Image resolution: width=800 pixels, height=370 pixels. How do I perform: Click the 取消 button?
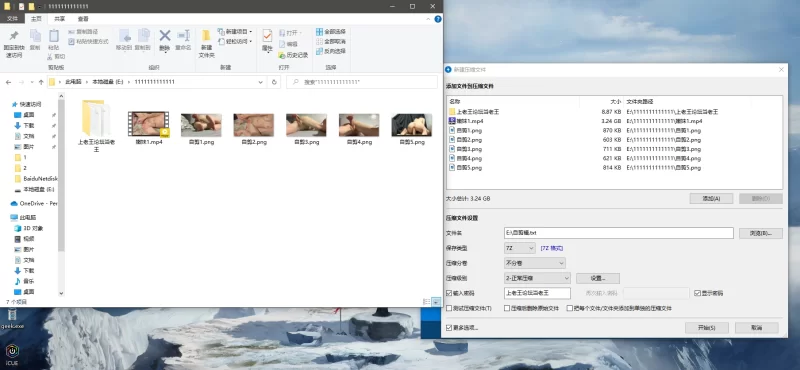(x=757, y=328)
